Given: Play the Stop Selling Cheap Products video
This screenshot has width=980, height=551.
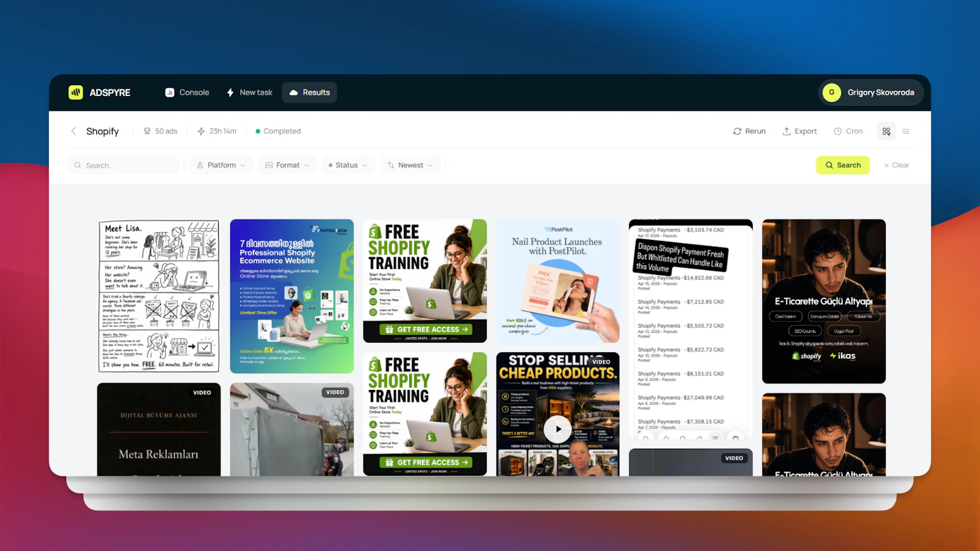Looking at the screenshot, I should pyautogui.click(x=558, y=429).
